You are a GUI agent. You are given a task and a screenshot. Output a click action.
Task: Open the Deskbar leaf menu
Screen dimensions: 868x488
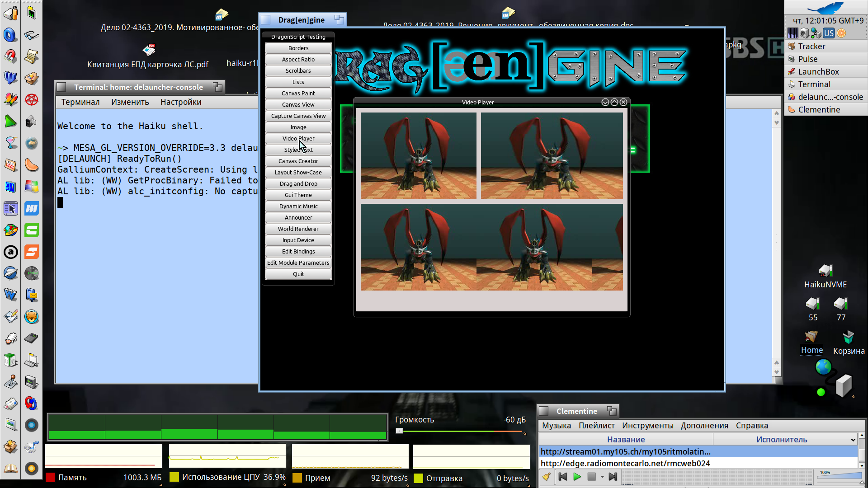click(826, 8)
